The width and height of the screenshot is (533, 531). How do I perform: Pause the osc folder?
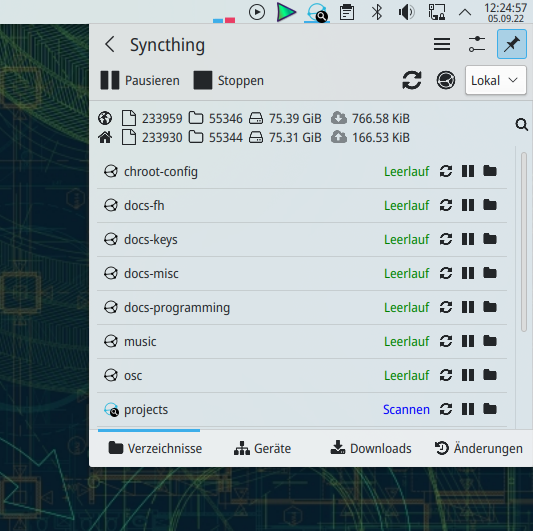click(x=468, y=375)
